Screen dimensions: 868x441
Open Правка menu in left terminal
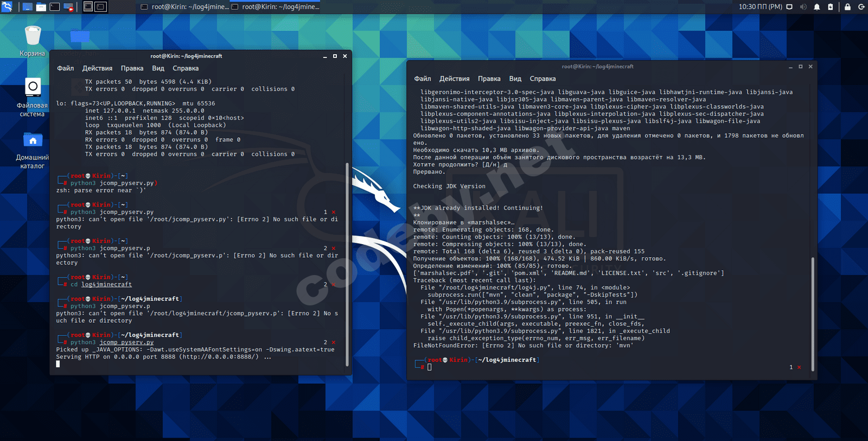click(x=132, y=68)
